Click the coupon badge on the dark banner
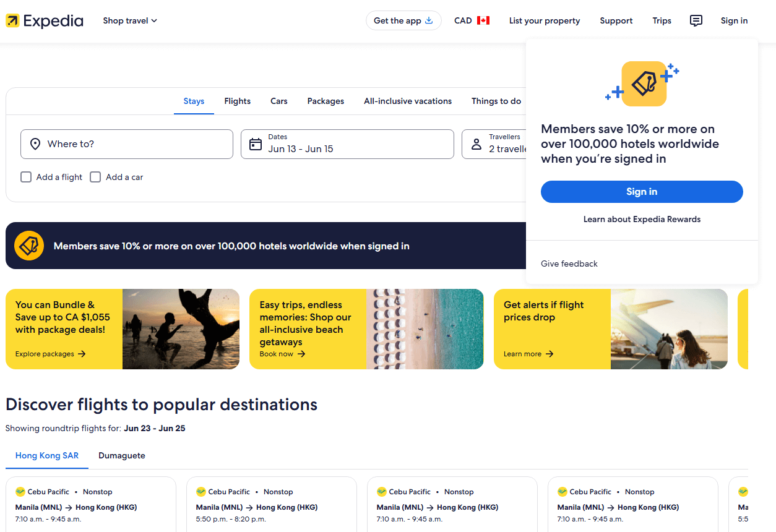Viewport: 776px width, 532px height. click(29, 245)
